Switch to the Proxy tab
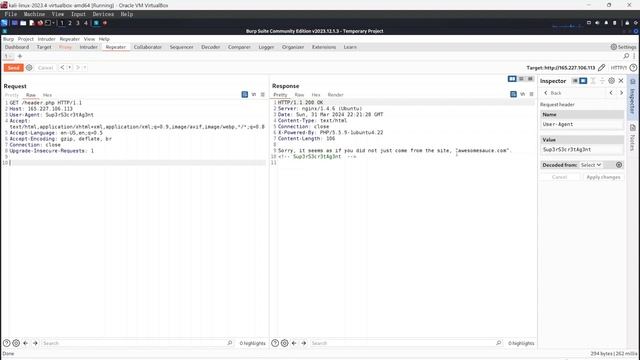 65,47
